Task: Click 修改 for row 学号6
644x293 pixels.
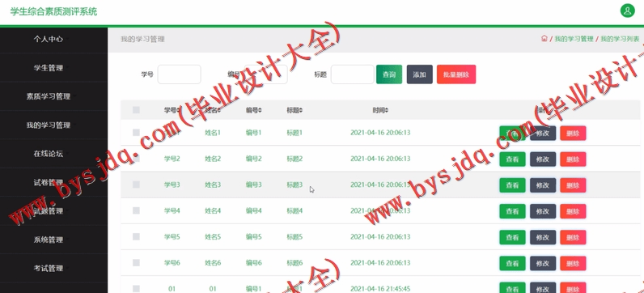Action: 543,263
